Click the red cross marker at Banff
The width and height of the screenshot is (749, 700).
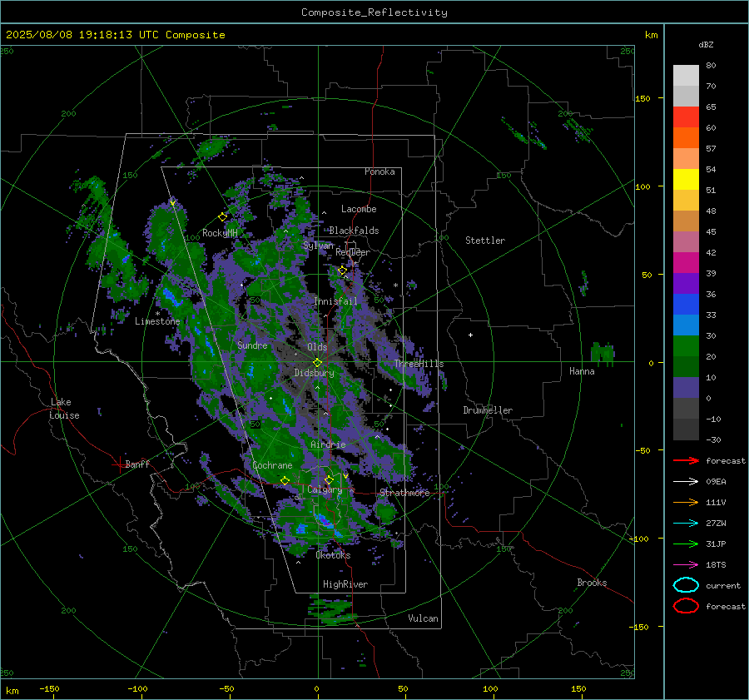pos(119,464)
